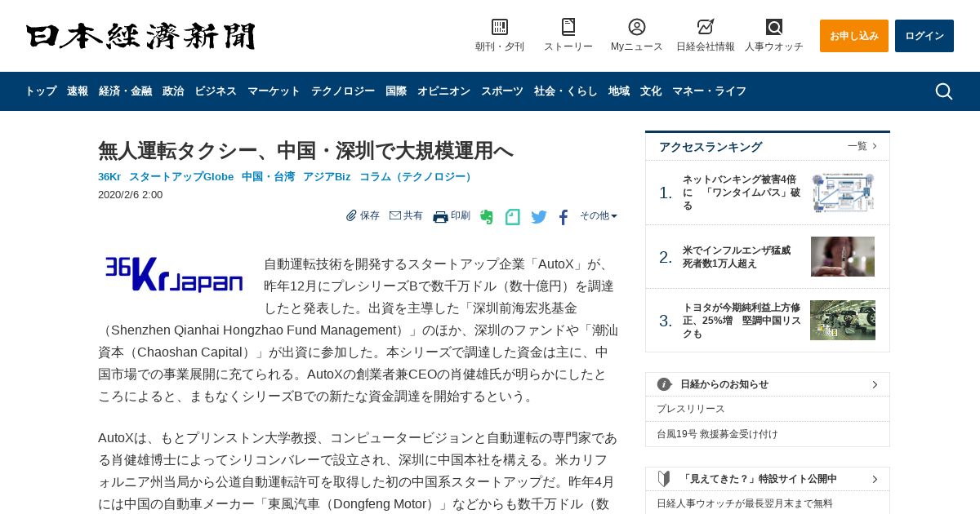Open the 人事ウオッチ search icon
Screen dimensions: 980x514
tap(774, 27)
